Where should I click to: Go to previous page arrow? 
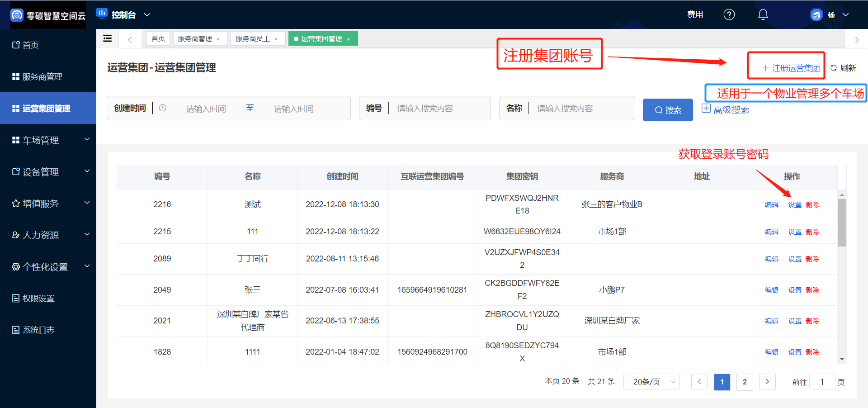(x=699, y=382)
